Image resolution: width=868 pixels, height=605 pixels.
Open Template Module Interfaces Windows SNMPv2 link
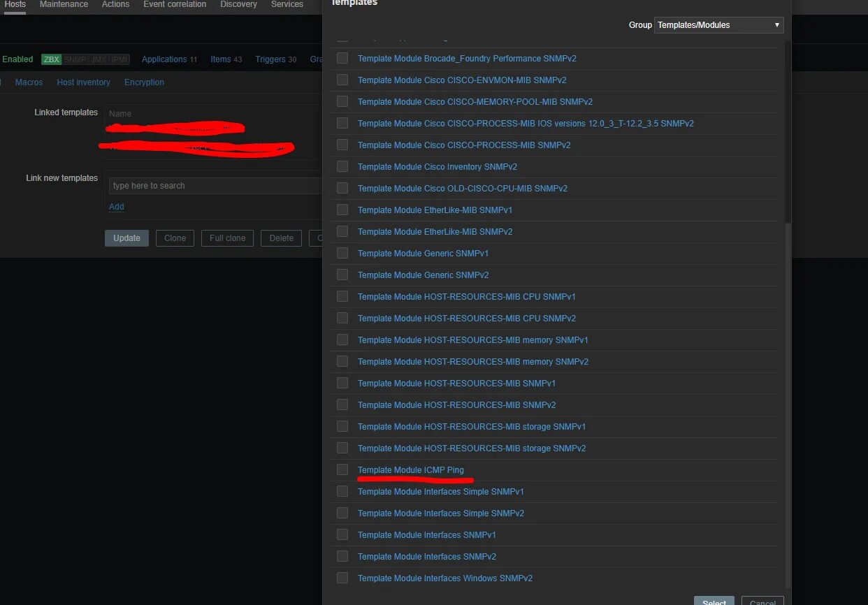[445, 578]
